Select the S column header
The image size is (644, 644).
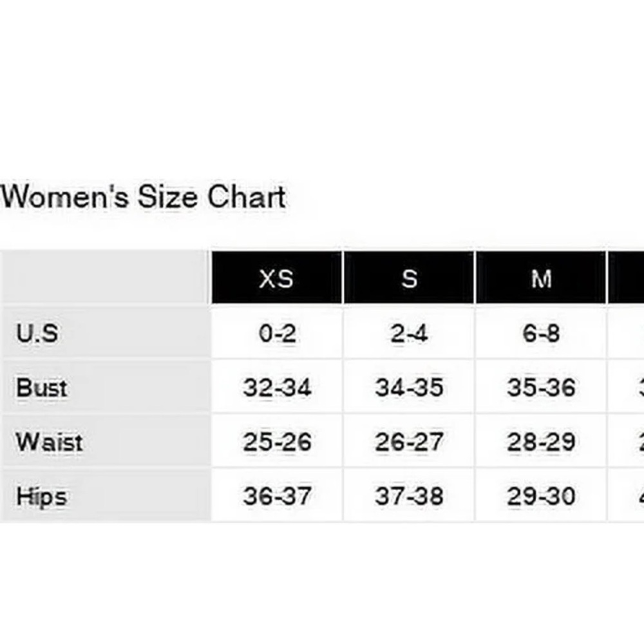click(x=409, y=279)
